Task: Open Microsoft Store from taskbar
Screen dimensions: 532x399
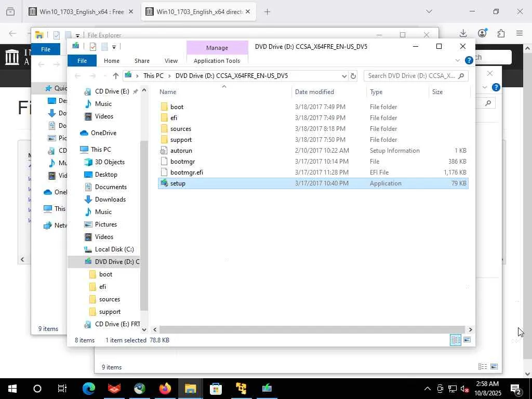Action: point(216,389)
